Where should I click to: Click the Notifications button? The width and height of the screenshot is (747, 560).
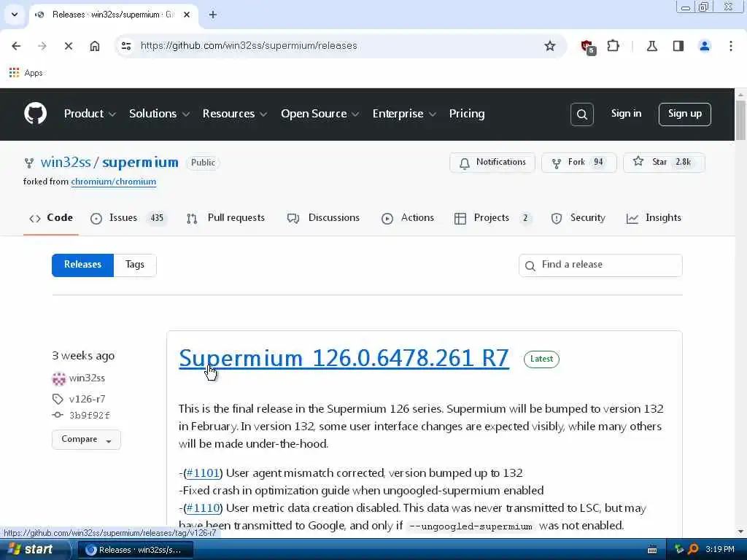coord(492,163)
